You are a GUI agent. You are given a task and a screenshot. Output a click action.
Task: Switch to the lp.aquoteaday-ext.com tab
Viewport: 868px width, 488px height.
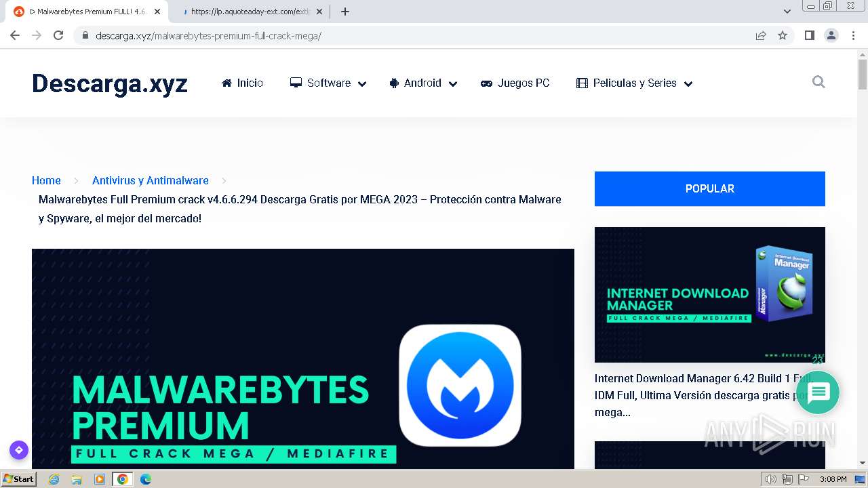pos(250,12)
